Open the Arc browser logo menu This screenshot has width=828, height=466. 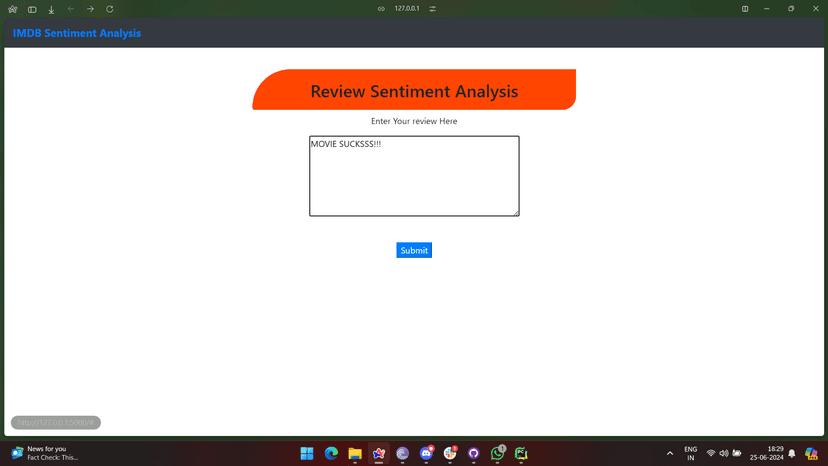(13, 9)
